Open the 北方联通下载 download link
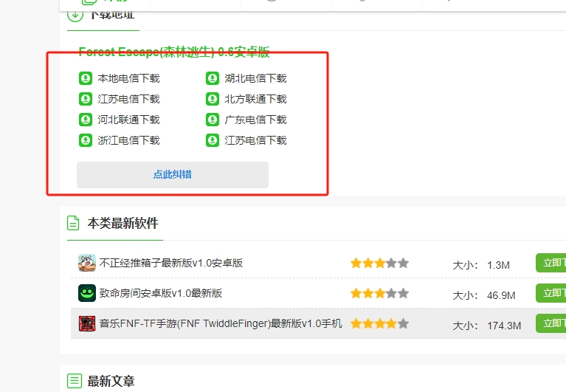This screenshot has width=566, height=392. coord(255,99)
